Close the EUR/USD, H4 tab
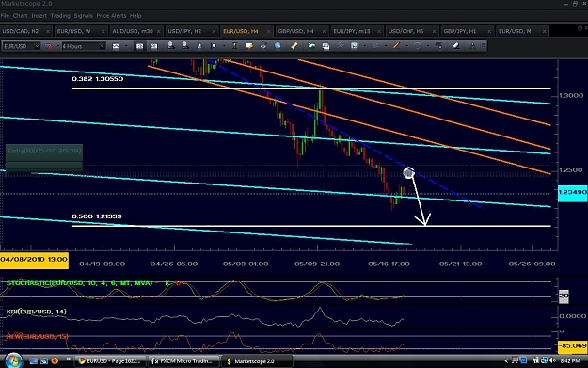This screenshot has width=588, height=368. [x=268, y=31]
